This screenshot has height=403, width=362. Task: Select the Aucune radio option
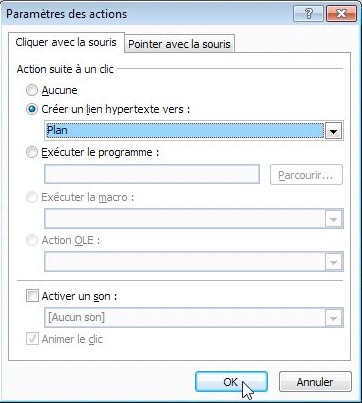tap(32, 90)
